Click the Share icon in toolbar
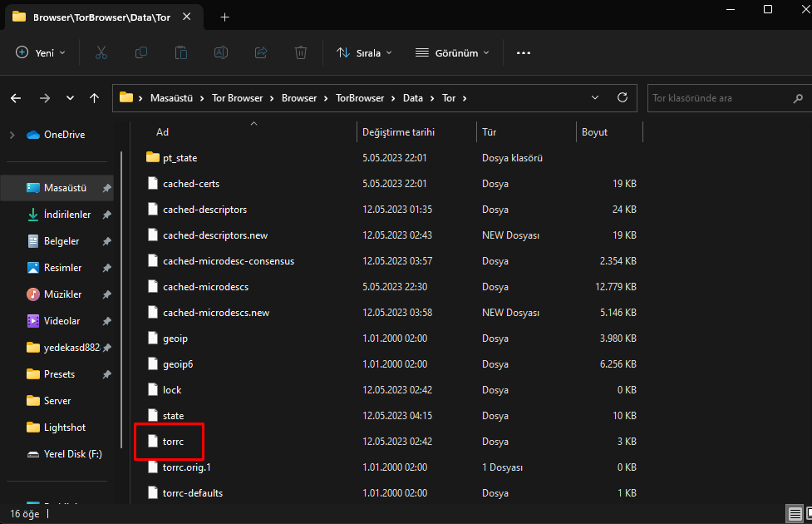The width and height of the screenshot is (812, 524). (x=261, y=53)
